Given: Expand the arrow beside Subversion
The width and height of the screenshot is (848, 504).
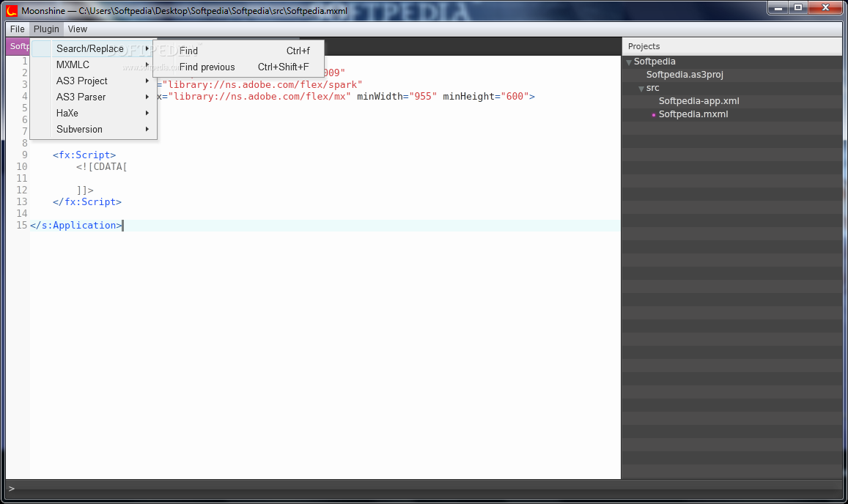Looking at the screenshot, I should (147, 130).
